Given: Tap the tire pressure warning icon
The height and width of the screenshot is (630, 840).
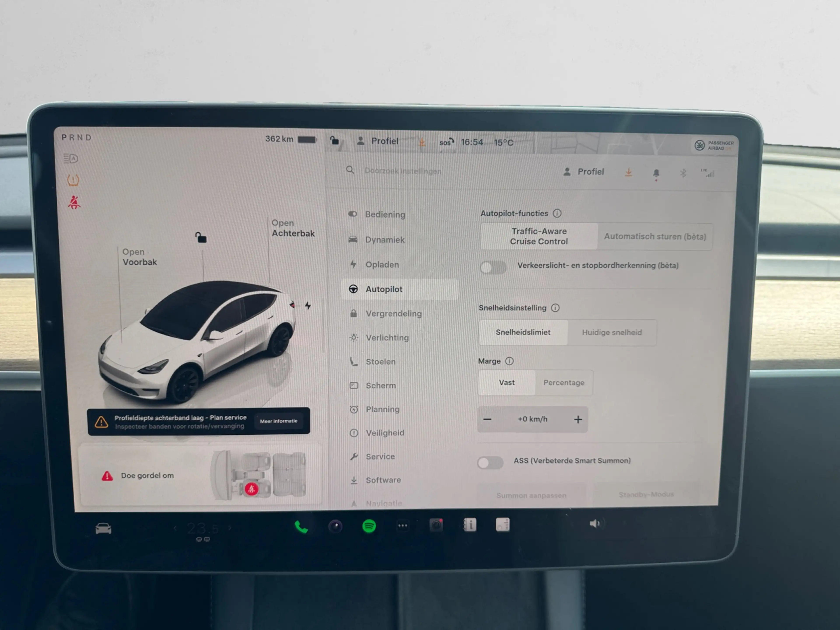Looking at the screenshot, I should (x=73, y=180).
